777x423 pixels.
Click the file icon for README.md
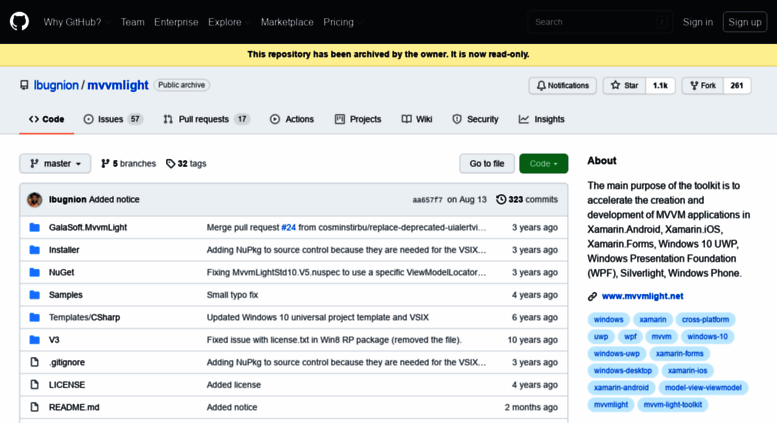point(34,407)
